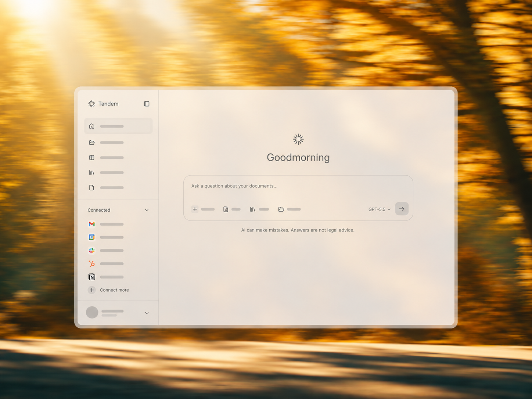Click the user profile avatar
This screenshot has width=532, height=399.
coord(92,313)
